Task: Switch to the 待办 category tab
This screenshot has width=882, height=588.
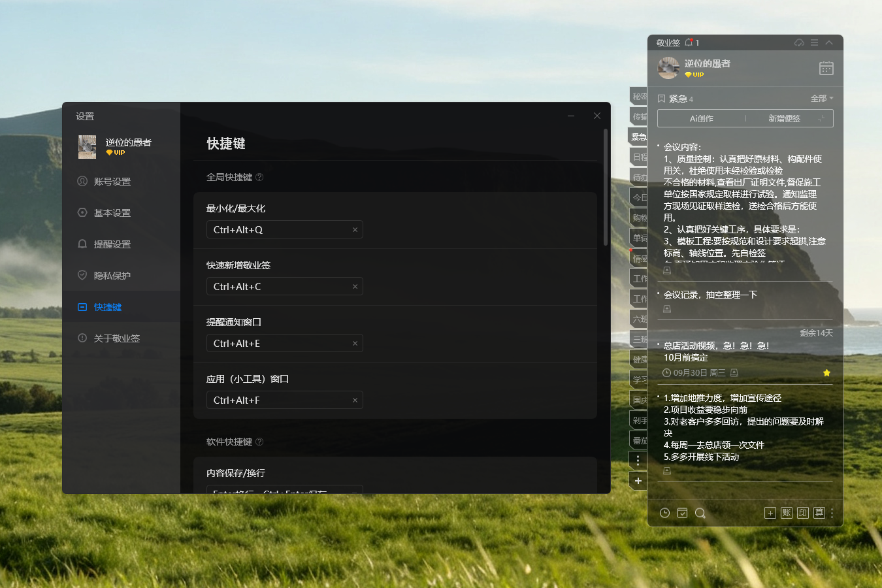Action: [639, 178]
